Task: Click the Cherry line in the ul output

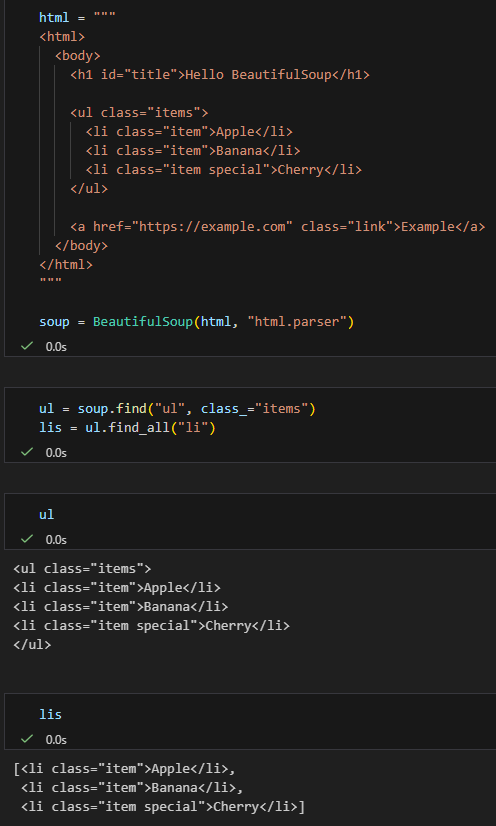Action: 152,626
